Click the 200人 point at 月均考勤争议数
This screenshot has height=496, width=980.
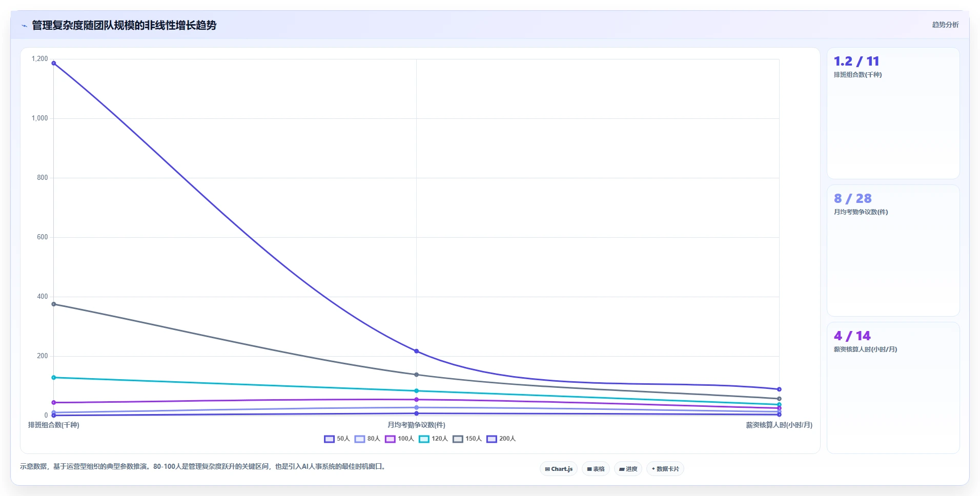tap(416, 352)
